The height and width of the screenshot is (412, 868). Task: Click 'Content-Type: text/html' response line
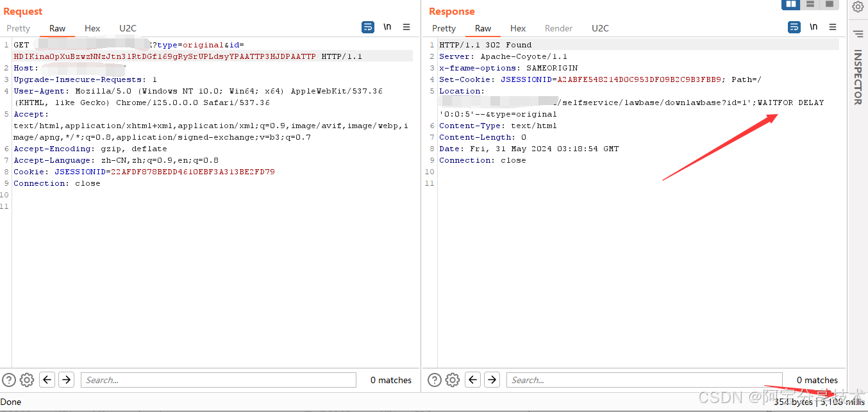pyautogui.click(x=498, y=126)
